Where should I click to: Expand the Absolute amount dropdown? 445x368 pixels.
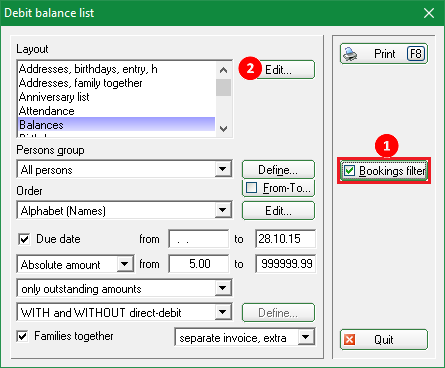pyautogui.click(x=125, y=264)
